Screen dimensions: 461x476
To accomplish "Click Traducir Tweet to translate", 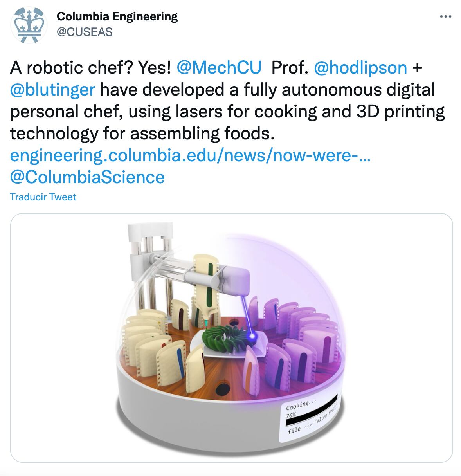I will tap(43, 197).
